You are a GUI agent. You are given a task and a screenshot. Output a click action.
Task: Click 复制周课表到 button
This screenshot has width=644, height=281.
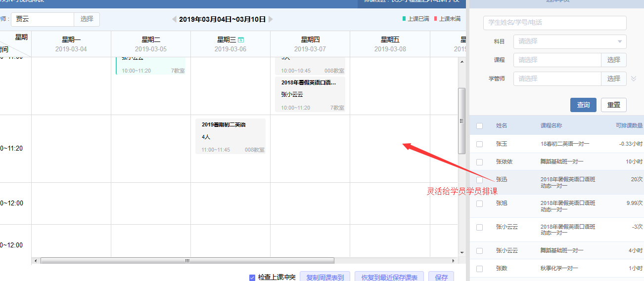(325, 277)
